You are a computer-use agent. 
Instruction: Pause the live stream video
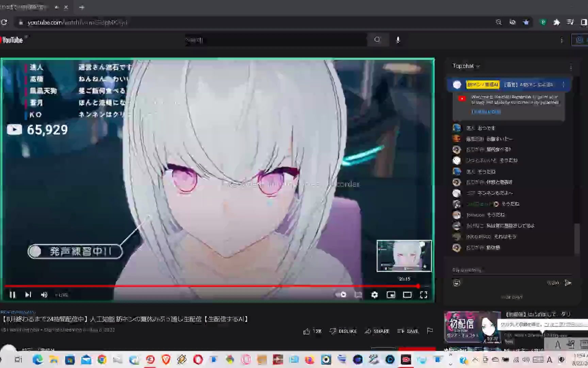click(12, 295)
